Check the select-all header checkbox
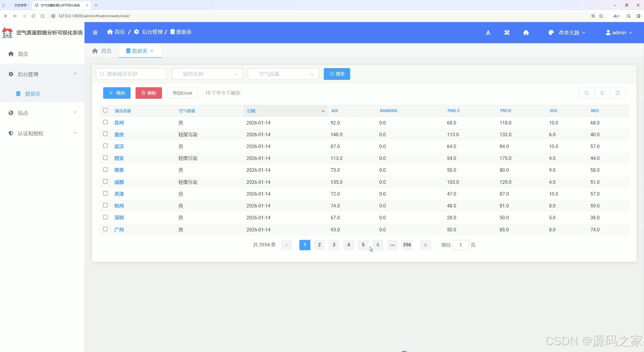Viewport: 644px width, 352px height. (105, 110)
